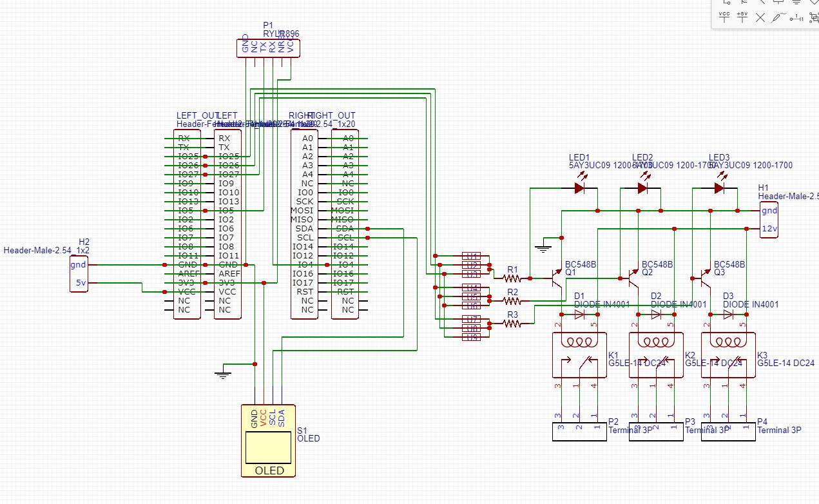Screen dimensions: 819x504
Task: Select relay K3 symbol
Action: 728,354
